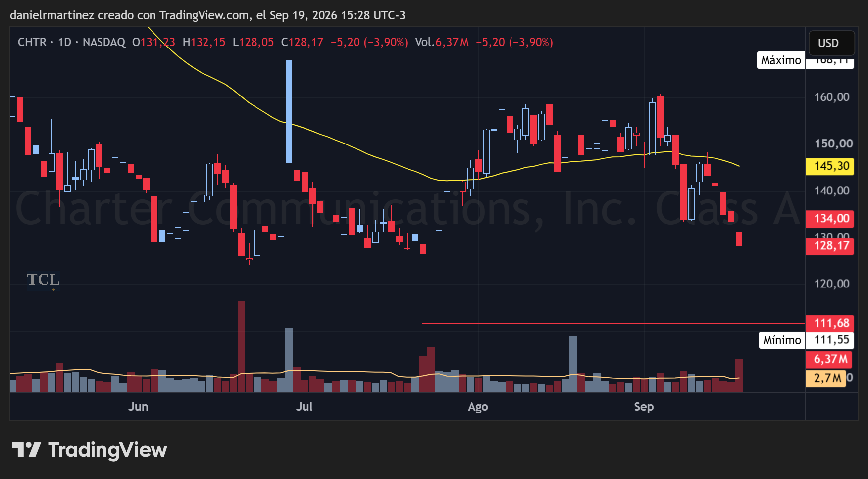This screenshot has height=479, width=868.
Task: Click the close value C128,17
Action: pyautogui.click(x=302, y=42)
